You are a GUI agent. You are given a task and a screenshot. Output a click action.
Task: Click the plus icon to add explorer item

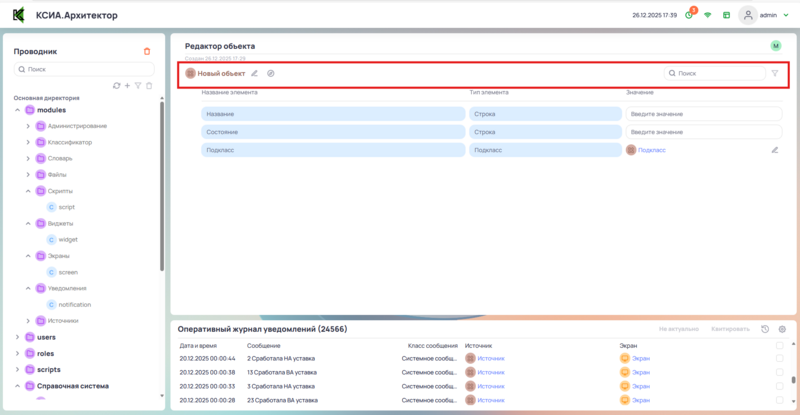[x=127, y=86]
